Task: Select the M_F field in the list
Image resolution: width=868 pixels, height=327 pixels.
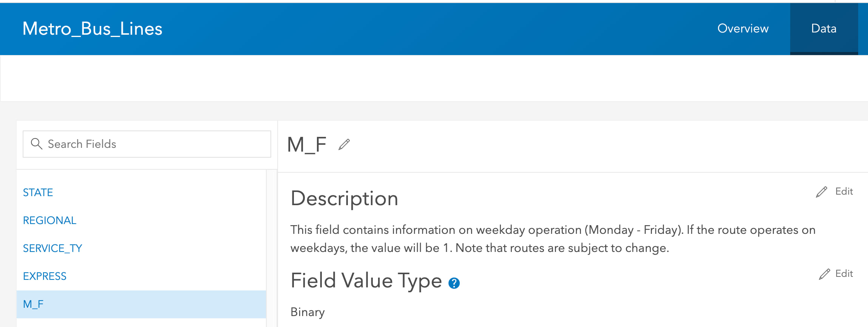Action: tap(33, 304)
